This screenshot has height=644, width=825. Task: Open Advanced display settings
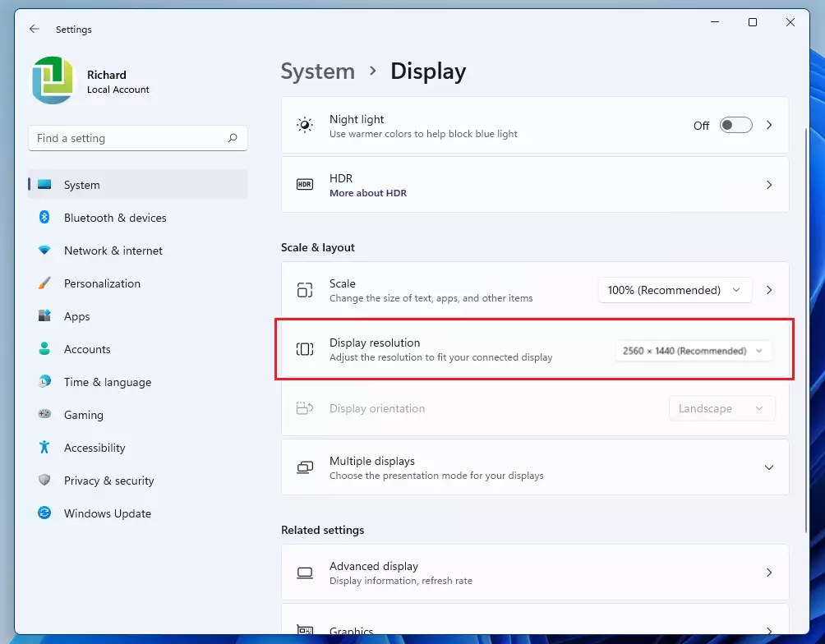[534, 573]
